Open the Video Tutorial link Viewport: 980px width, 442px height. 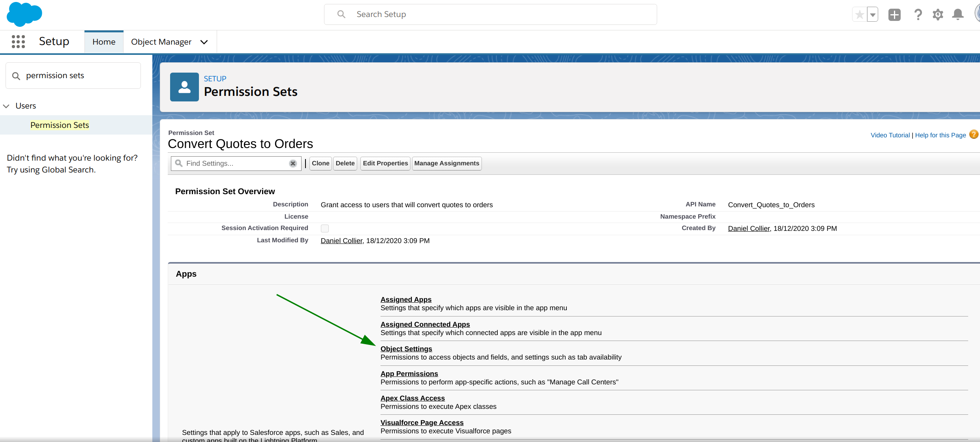(x=890, y=135)
